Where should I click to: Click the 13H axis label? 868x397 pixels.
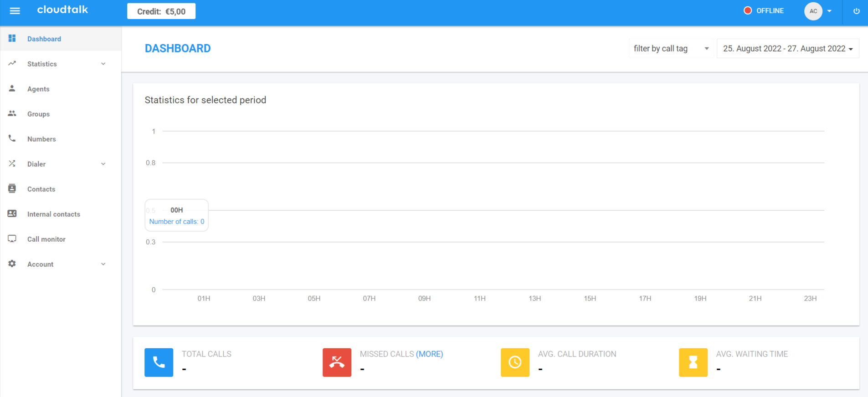[x=535, y=298]
